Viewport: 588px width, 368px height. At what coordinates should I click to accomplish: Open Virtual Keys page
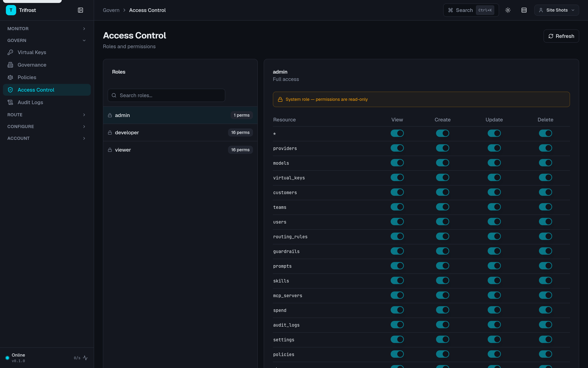click(x=47, y=52)
